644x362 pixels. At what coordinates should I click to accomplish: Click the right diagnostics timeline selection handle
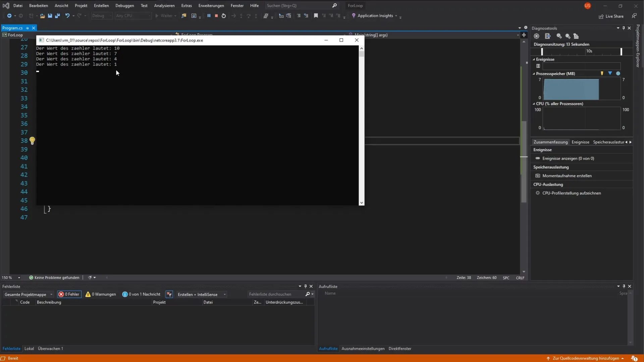pos(621,51)
